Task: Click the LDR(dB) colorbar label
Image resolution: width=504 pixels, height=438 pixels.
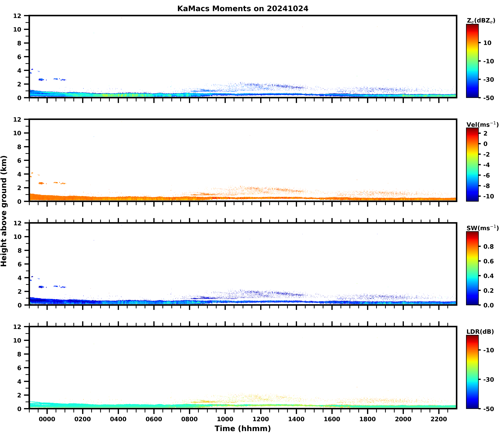Action: coord(480,332)
